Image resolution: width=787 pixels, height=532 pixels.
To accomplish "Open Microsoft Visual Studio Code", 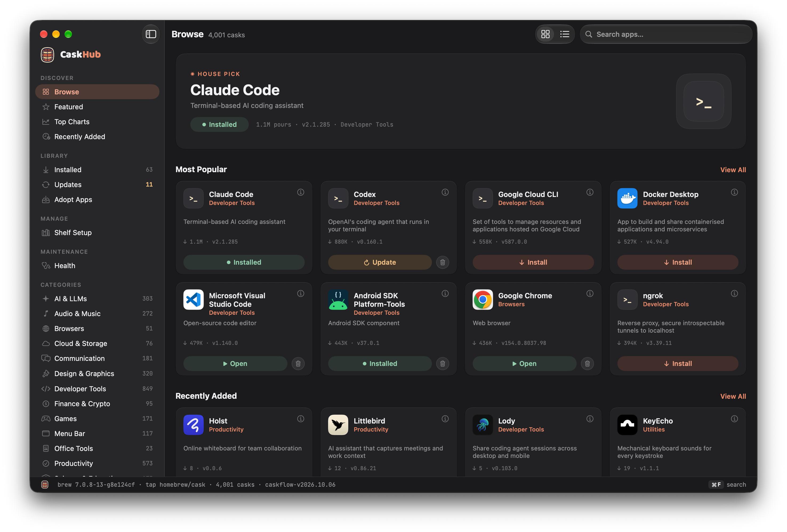I will (x=235, y=363).
